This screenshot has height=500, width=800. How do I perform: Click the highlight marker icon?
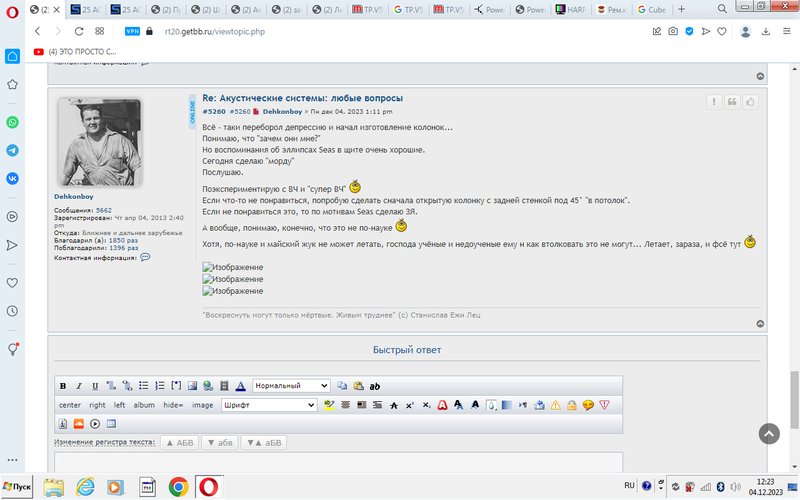329,405
